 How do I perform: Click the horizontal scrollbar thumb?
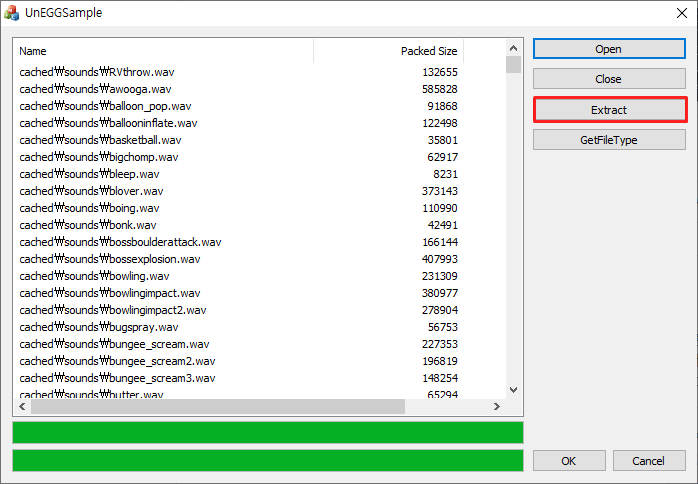[x=218, y=406]
